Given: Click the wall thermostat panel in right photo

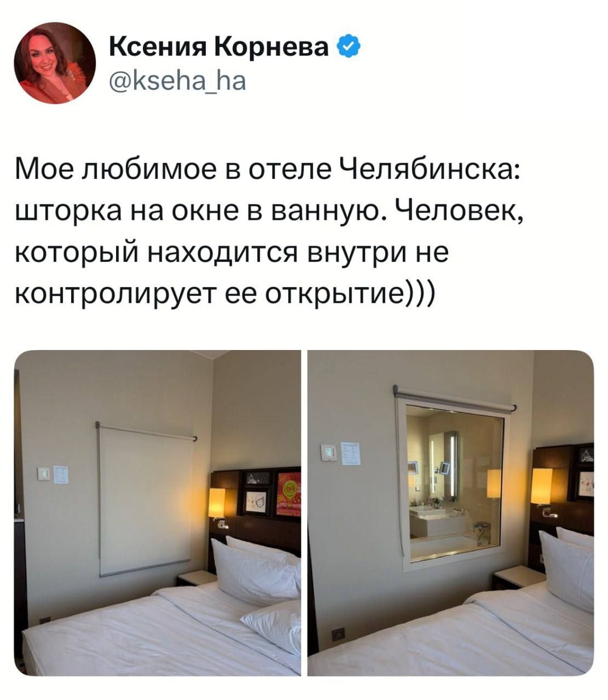Looking at the screenshot, I should (x=330, y=453).
